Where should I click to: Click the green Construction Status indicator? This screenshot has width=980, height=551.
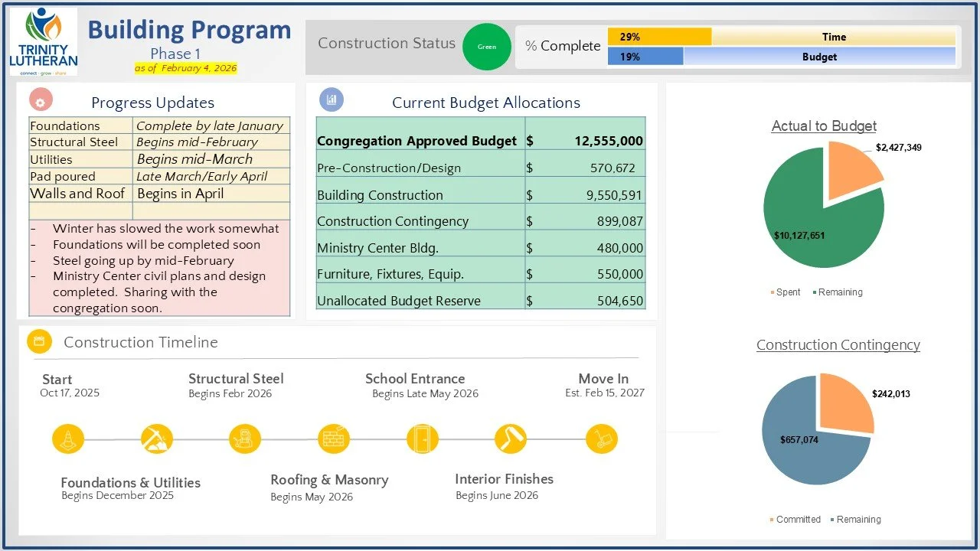click(487, 47)
